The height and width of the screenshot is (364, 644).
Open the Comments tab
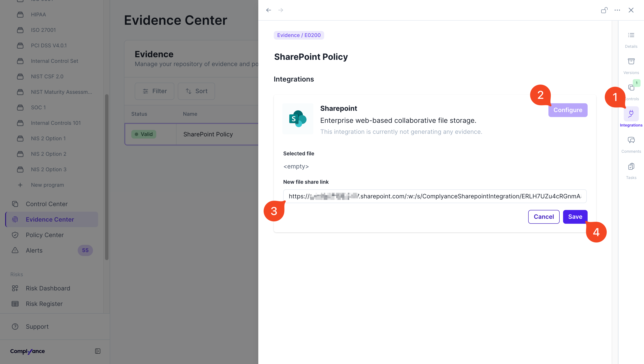[x=631, y=145]
